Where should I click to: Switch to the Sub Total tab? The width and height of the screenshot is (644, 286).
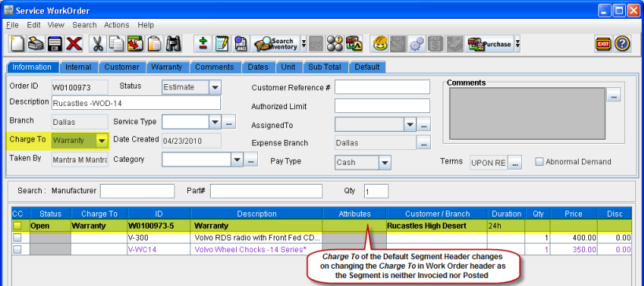pos(326,67)
